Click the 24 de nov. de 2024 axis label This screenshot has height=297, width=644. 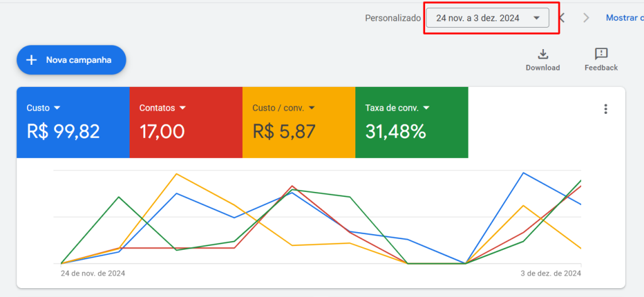click(x=93, y=273)
